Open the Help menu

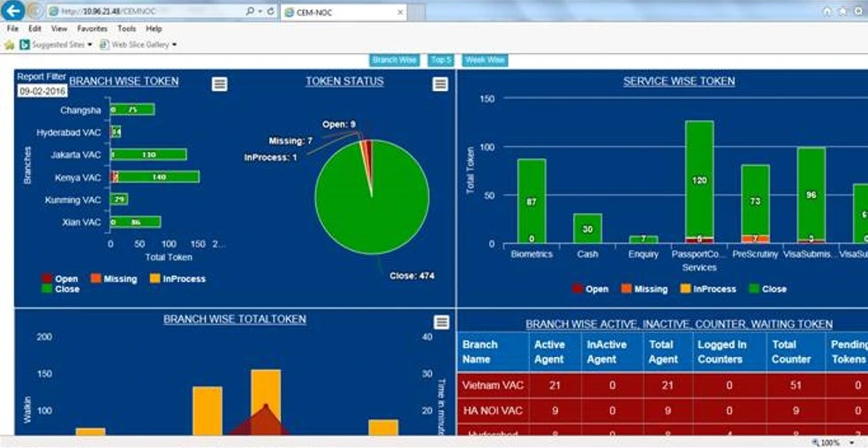[154, 28]
